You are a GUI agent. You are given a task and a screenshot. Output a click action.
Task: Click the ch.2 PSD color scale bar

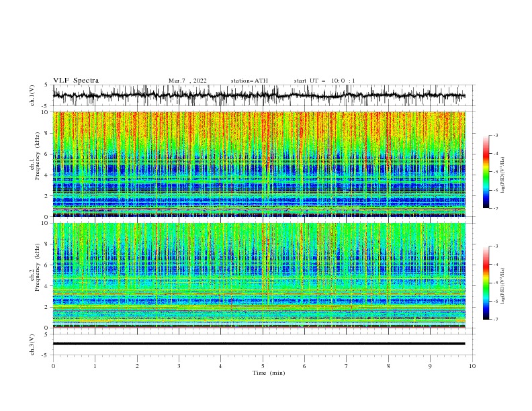[x=486, y=283]
